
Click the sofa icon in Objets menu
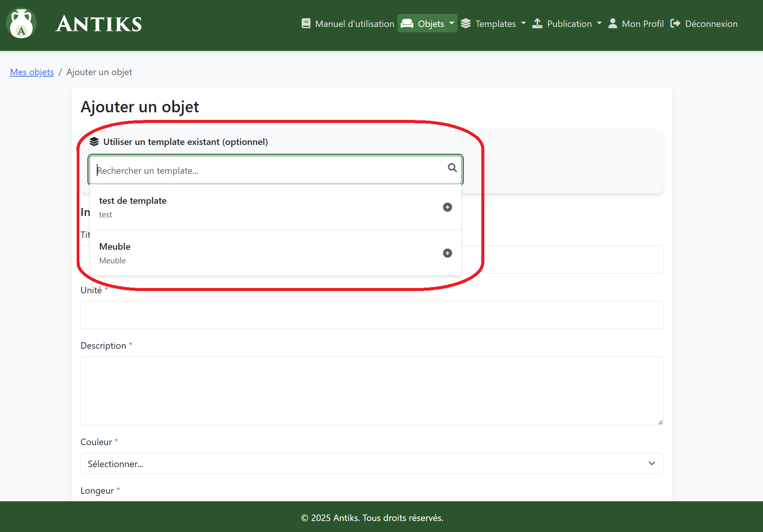[407, 24]
